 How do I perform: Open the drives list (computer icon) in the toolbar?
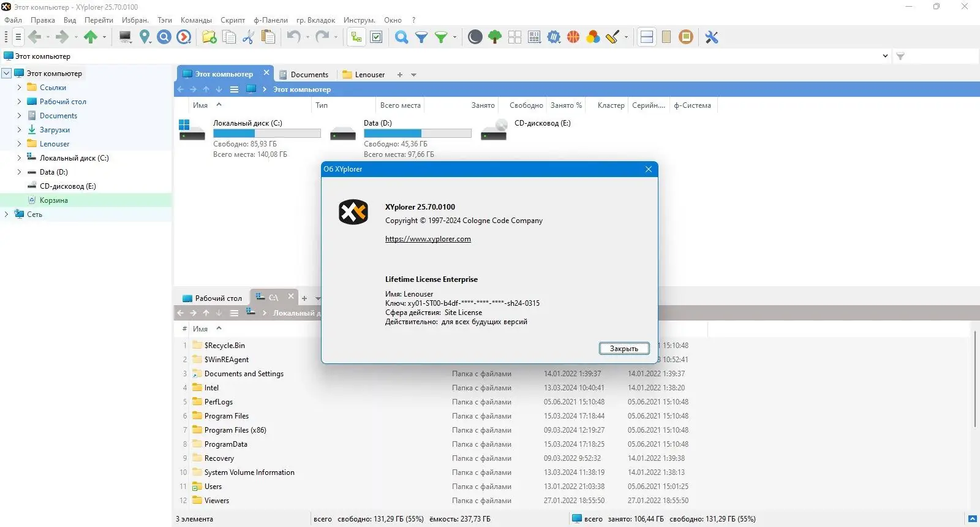125,37
